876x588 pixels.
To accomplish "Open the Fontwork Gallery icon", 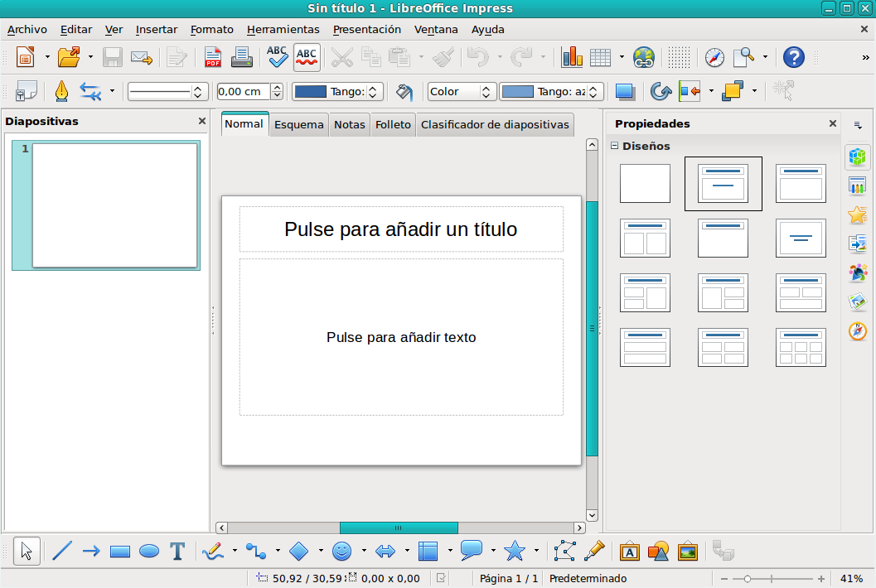I will tap(630, 551).
